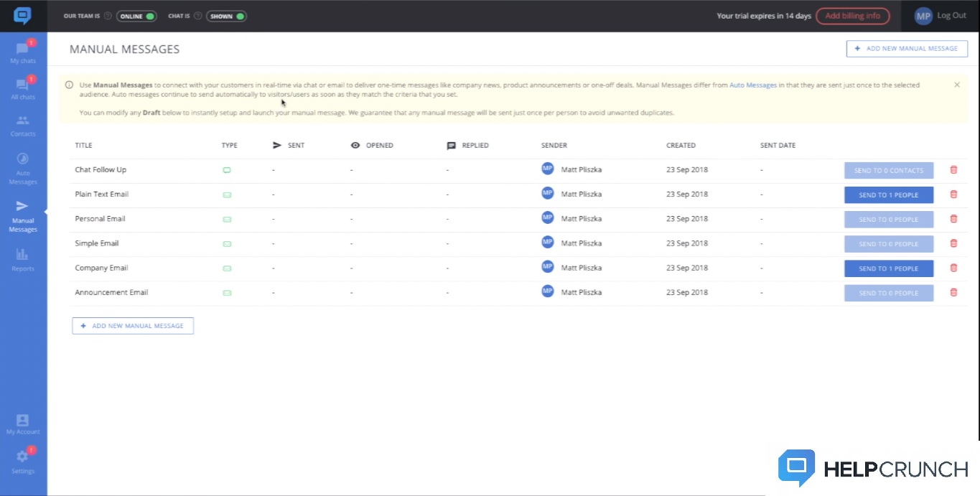The height and width of the screenshot is (496, 980).
Task: Open the Auto Messages section
Action: pos(23,167)
